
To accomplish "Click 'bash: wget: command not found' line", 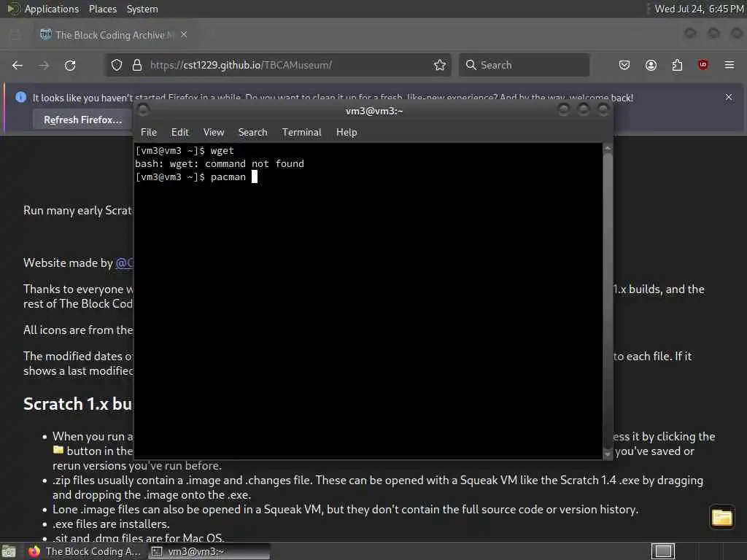I will (x=219, y=164).
